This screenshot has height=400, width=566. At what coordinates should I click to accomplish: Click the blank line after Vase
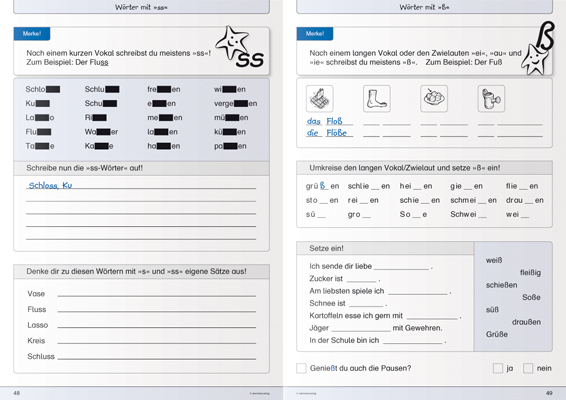pyautogui.click(x=157, y=295)
